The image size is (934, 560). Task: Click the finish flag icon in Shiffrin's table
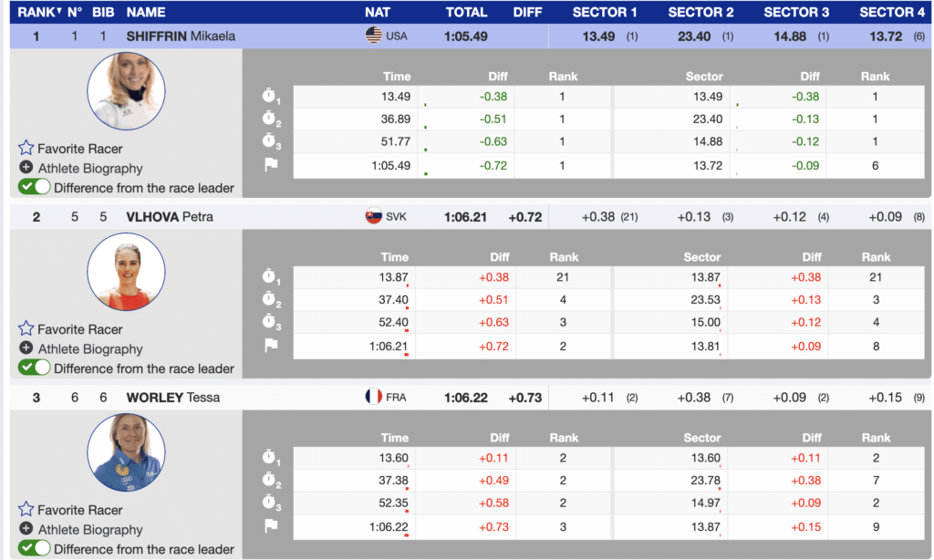click(x=271, y=165)
